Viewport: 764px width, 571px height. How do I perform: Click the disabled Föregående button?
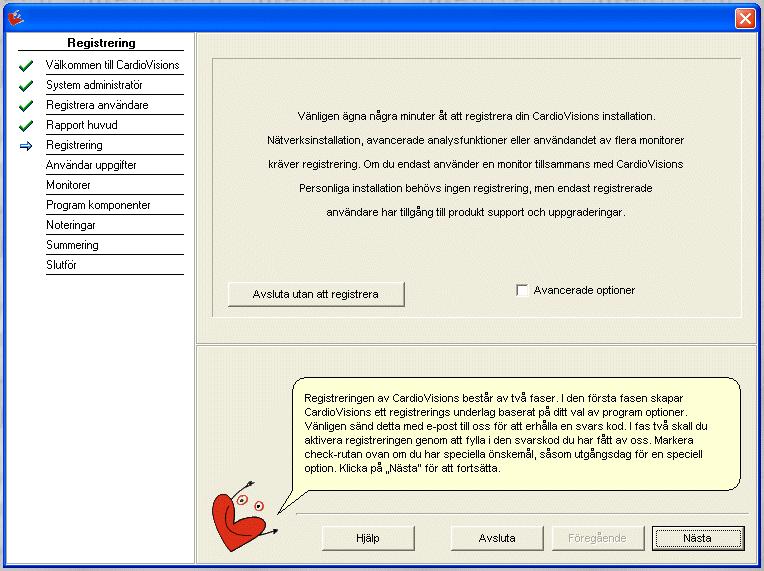597,538
